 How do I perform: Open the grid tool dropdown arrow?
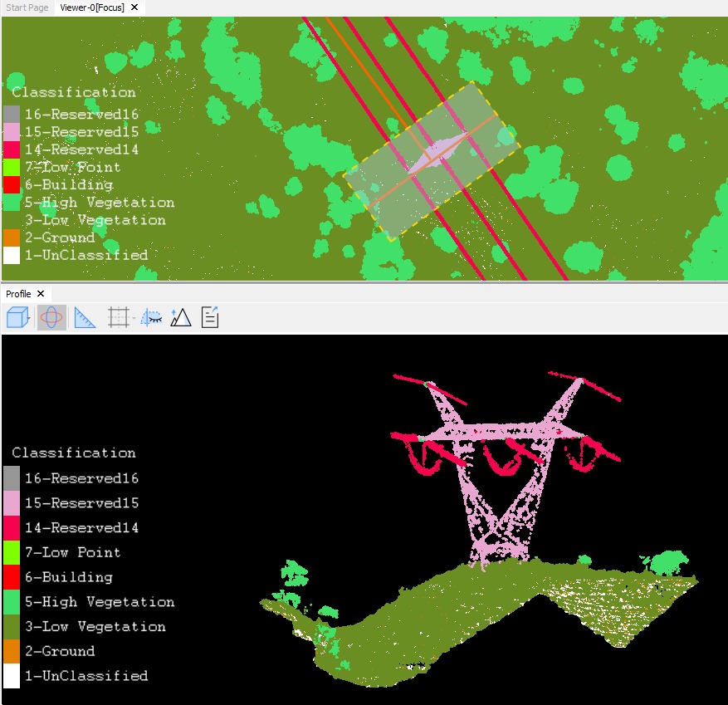pos(134,319)
